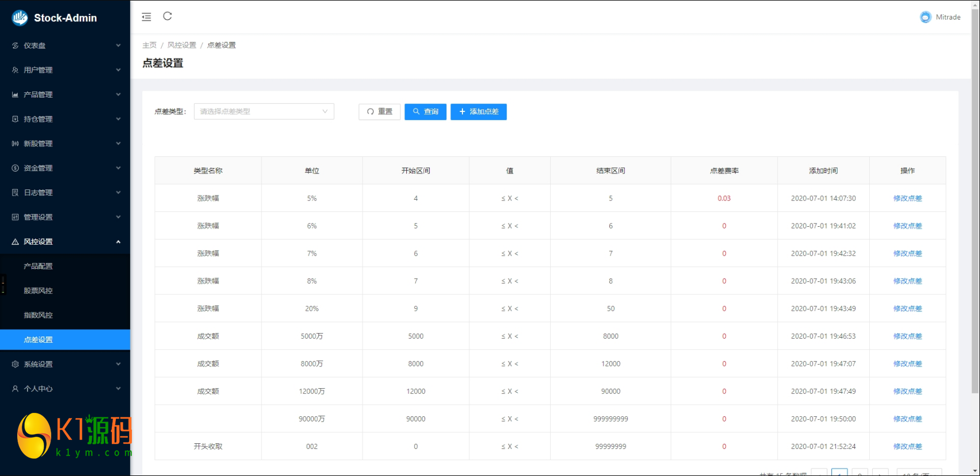Click the Mitrade user avatar icon
This screenshot has width=980, height=476.
pyautogui.click(x=925, y=17)
